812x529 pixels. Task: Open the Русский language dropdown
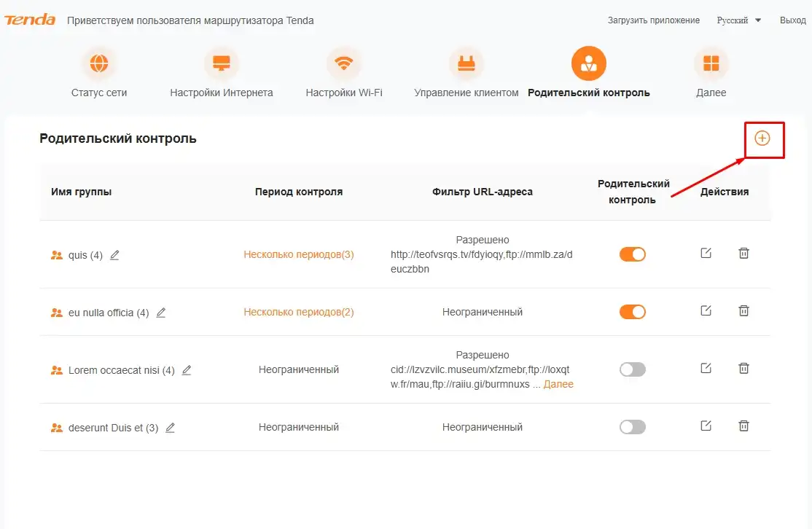click(x=736, y=20)
